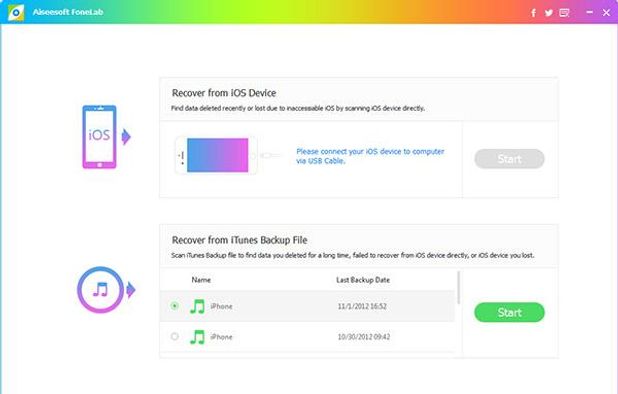This screenshot has width=618, height=394.
Task: Click the greyed Start button for iOS device
Action: click(509, 159)
